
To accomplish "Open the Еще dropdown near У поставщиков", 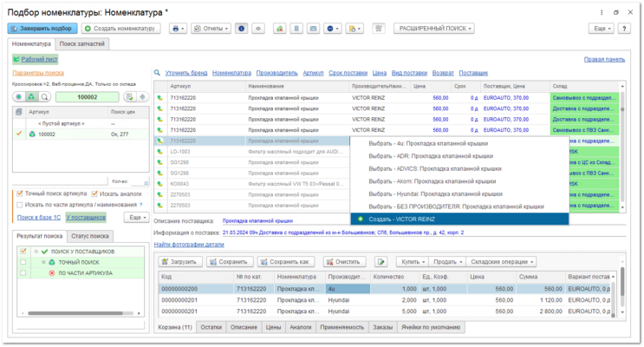I will pos(136,217).
